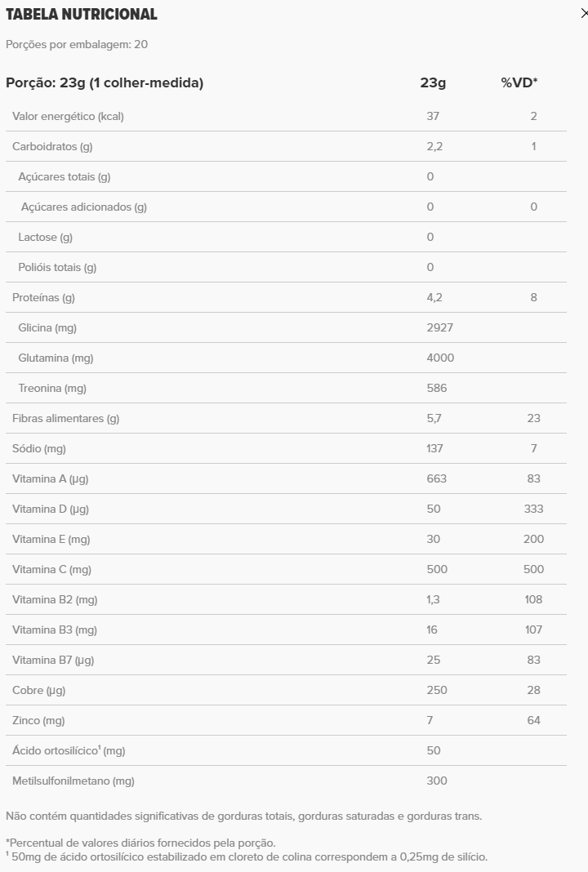This screenshot has height=872, width=588.
Task: Click the Porções por embalagem text
Action: pyautogui.click(x=77, y=44)
